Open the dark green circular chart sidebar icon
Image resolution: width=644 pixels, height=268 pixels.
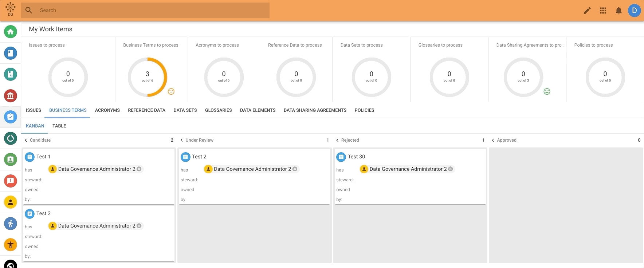point(11,138)
